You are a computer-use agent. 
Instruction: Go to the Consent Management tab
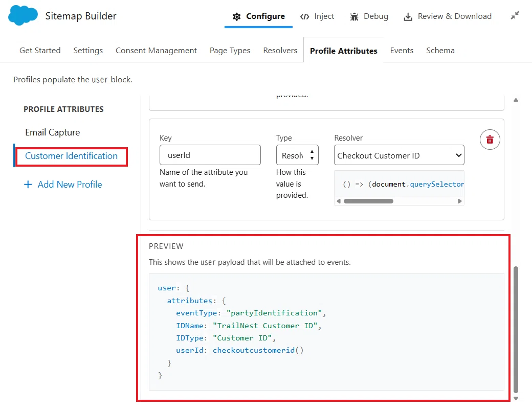(156, 51)
